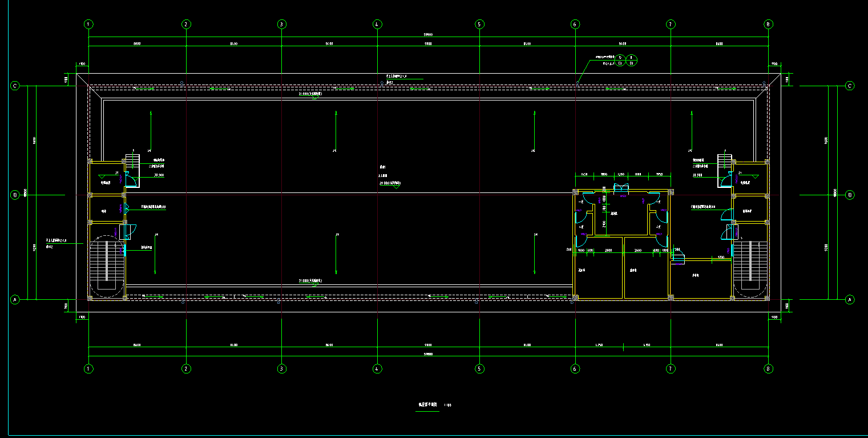
Task: Select the small white ladder symbol near top-right room
Action: tap(724, 160)
